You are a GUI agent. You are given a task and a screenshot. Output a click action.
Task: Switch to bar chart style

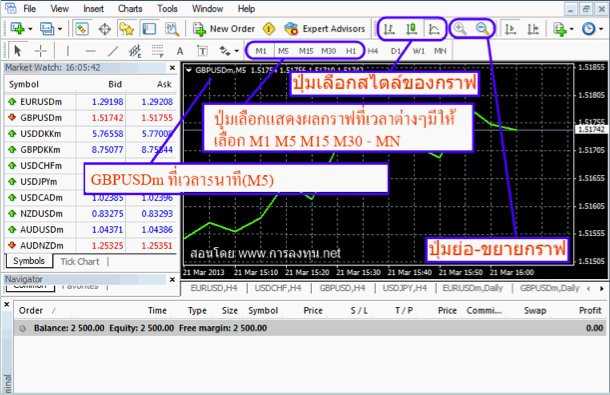point(389,29)
